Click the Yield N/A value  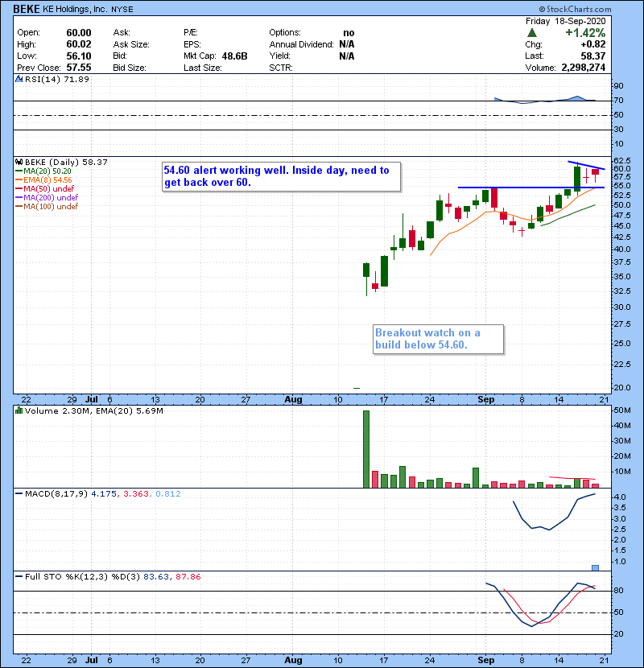pos(347,56)
